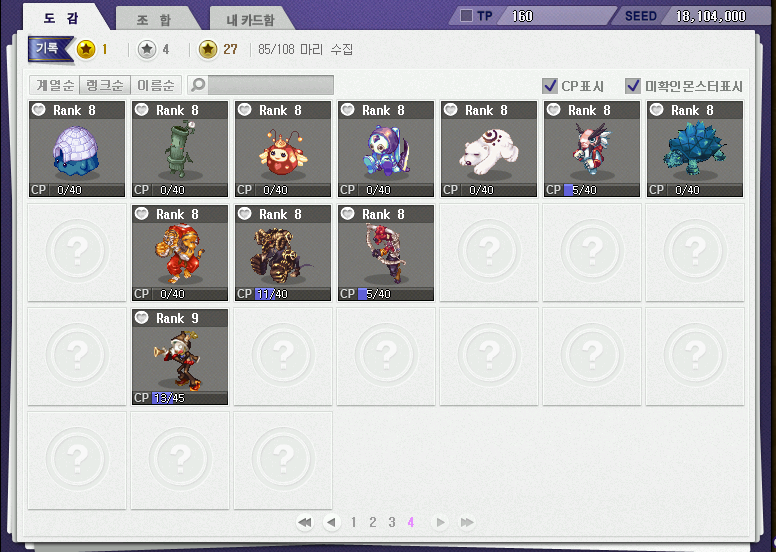Screen dimensions: 776x552
Task: Toggle favorite heart on tiger fighter card
Action: point(142,214)
